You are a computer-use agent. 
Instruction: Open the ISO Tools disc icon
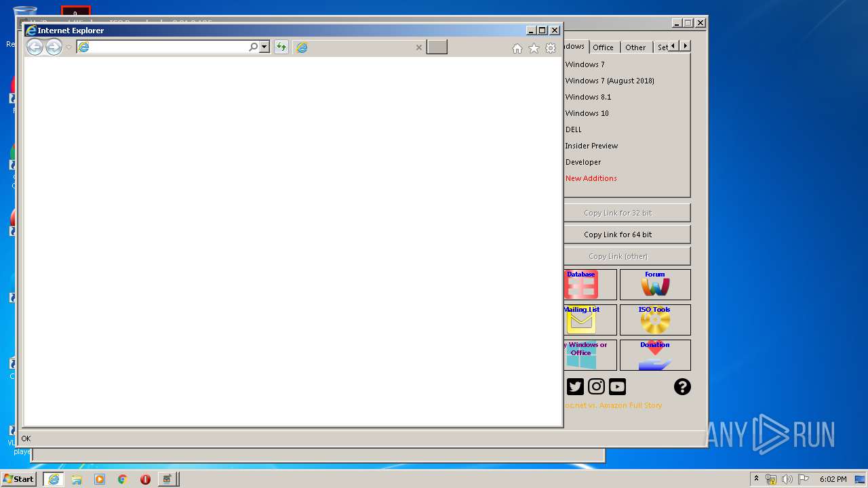point(655,320)
